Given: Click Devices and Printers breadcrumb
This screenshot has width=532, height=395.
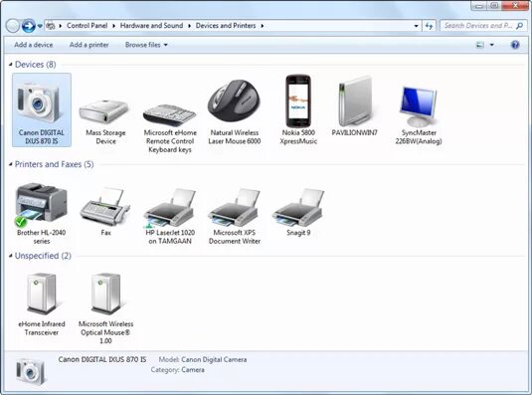Looking at the screenshot, I should [226, 26].
